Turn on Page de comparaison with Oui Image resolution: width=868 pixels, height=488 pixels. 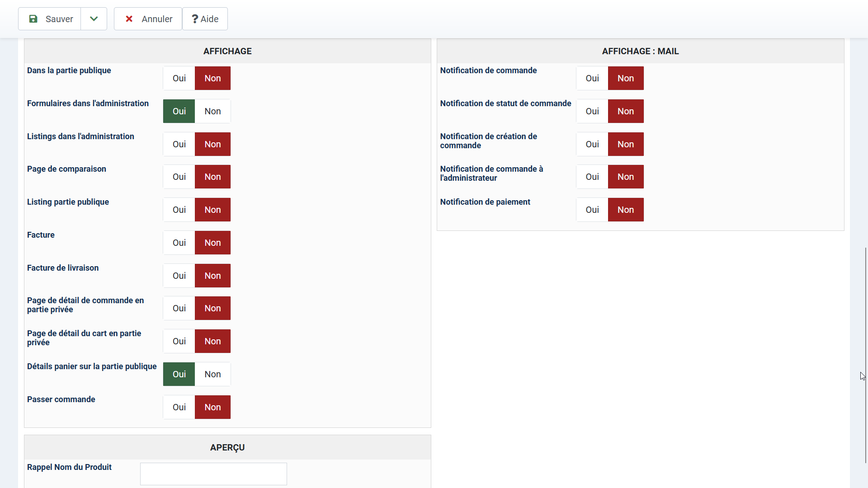179,177
